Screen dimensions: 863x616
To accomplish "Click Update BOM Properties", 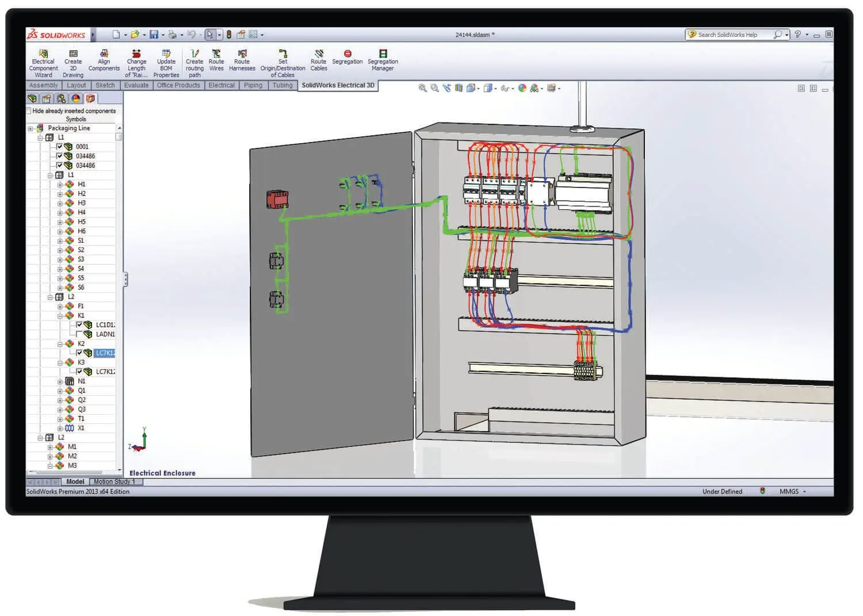I will tap(166, 63).
